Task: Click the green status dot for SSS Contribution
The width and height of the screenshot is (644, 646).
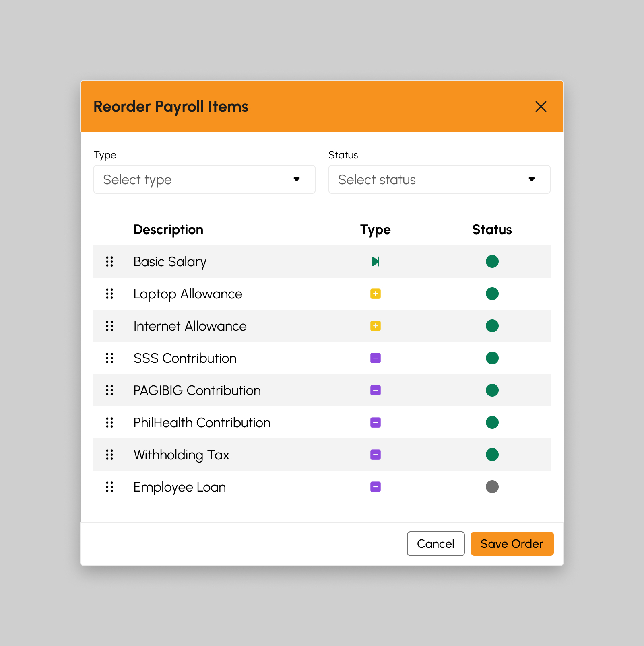Action: point(492,358)
